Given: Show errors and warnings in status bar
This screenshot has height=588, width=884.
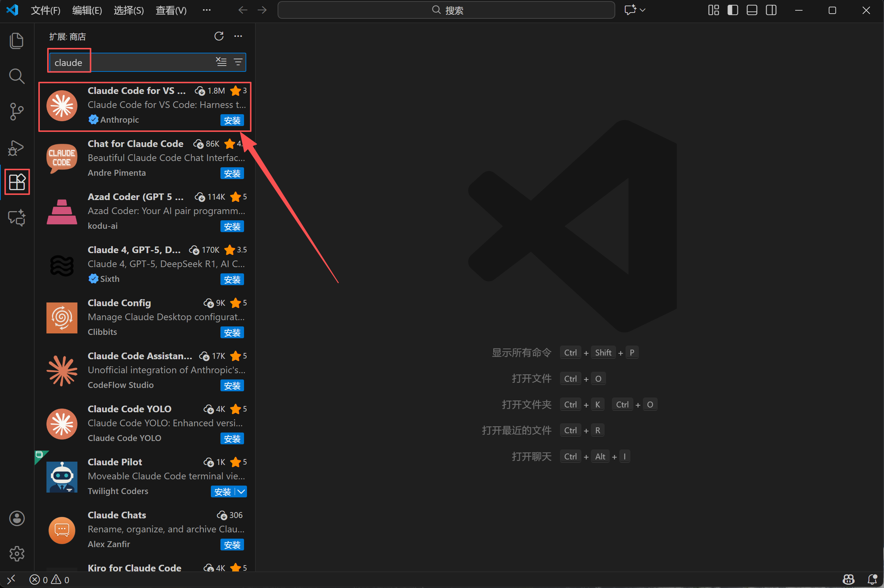Looking at the screenshot, I should click(x=49, y=580).
